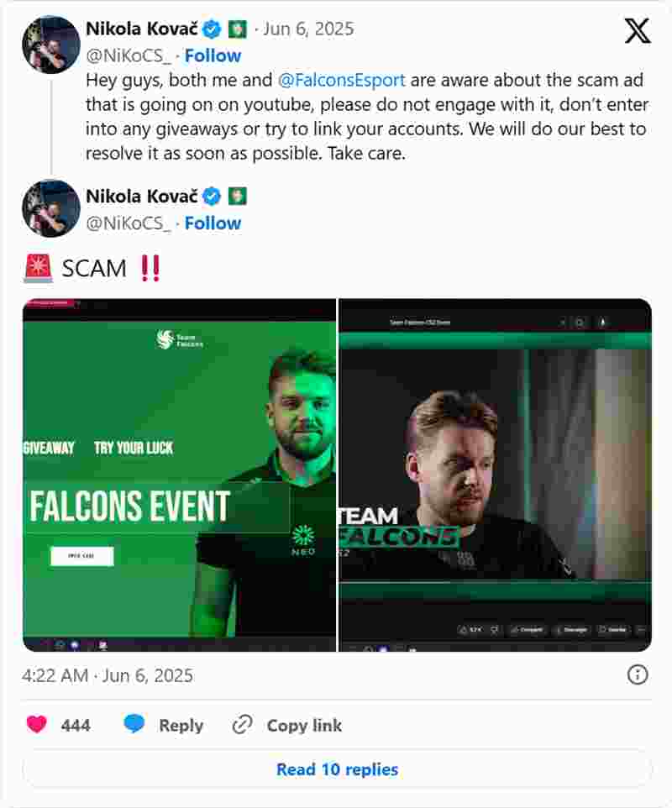Screen dimensions: 672x808
Task: Click verified badge on the second post
Action: pyautogui.click(x=212, y=197)
